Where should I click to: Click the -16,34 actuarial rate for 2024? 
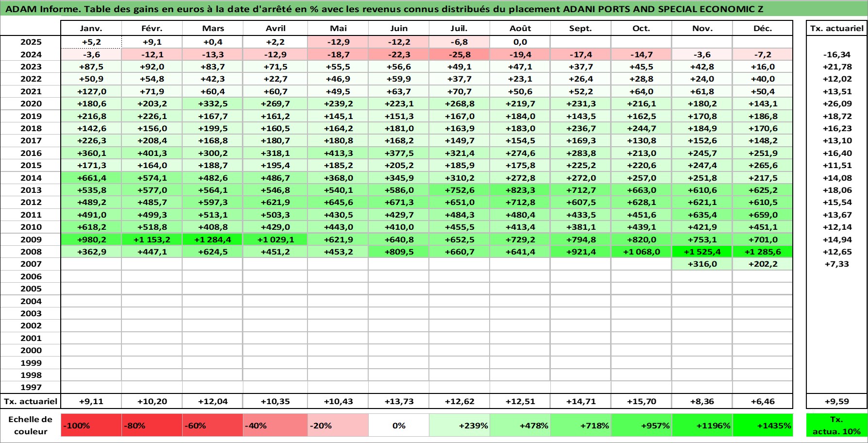(x=837, y=54)
